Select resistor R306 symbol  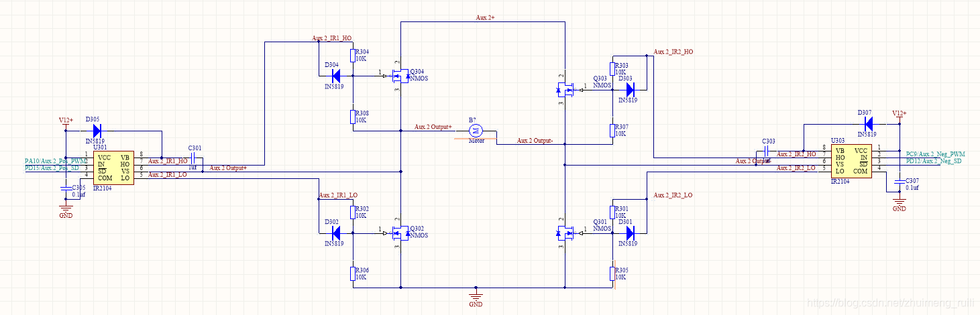(352, 273)
